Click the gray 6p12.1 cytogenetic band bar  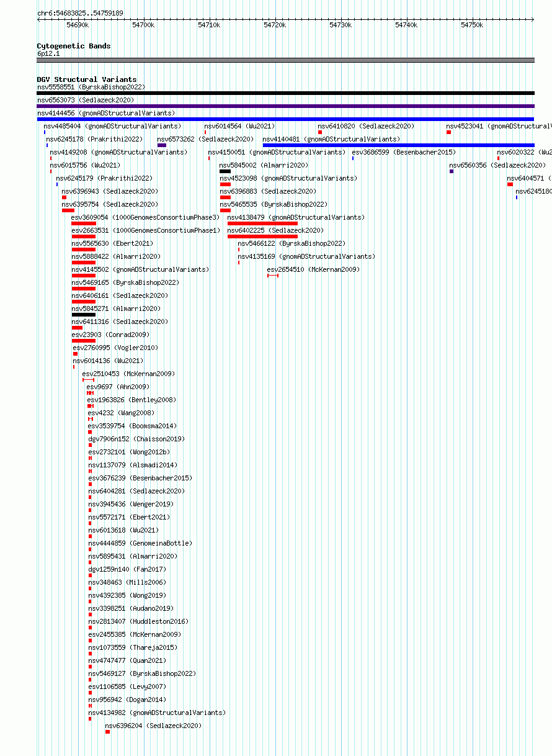pos(285,60)
